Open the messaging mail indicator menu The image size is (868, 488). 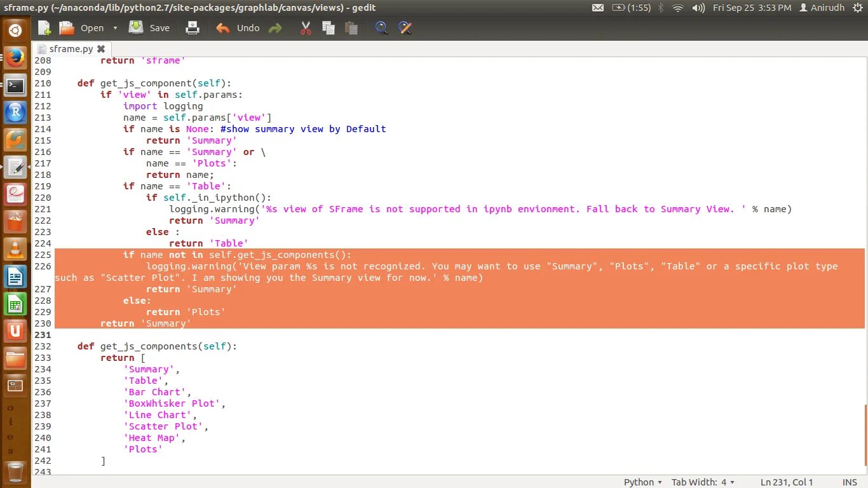tap(598, 8)
